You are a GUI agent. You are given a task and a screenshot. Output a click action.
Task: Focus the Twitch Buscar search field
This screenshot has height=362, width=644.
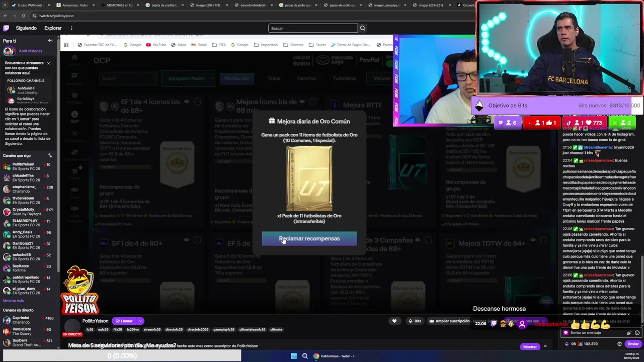point(313,28)
